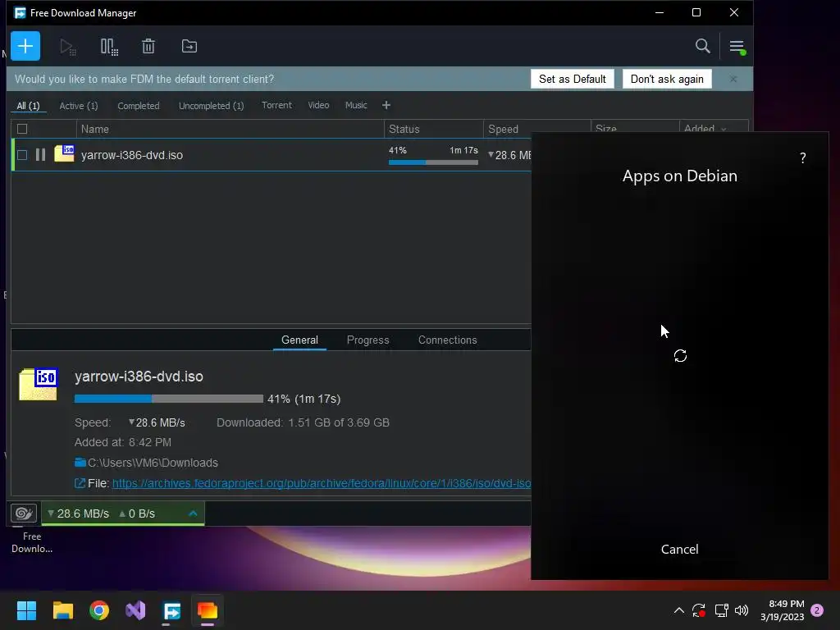This screenshot has height=630, width=840.
Task: Select the Active (1) filter tab
Action: 79,106
